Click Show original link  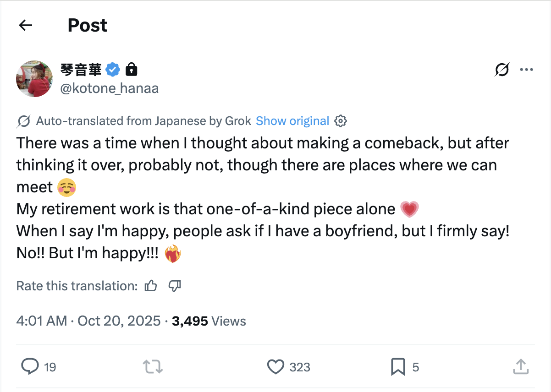click(x=292, y=121)
